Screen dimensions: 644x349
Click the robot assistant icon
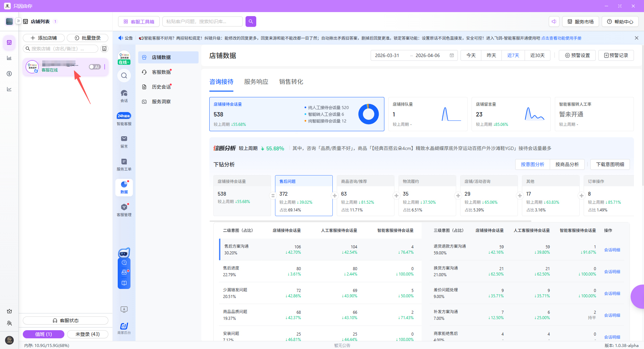tap(124, 253)
